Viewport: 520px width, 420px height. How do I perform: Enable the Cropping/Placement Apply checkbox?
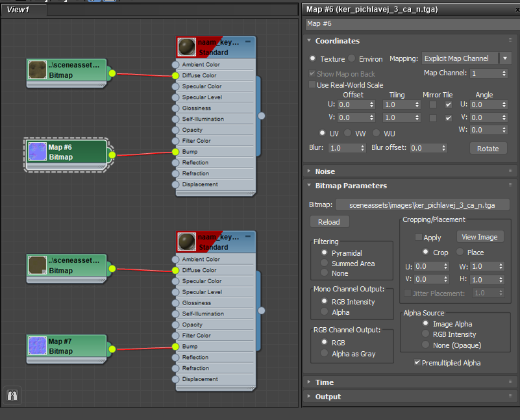419,237
